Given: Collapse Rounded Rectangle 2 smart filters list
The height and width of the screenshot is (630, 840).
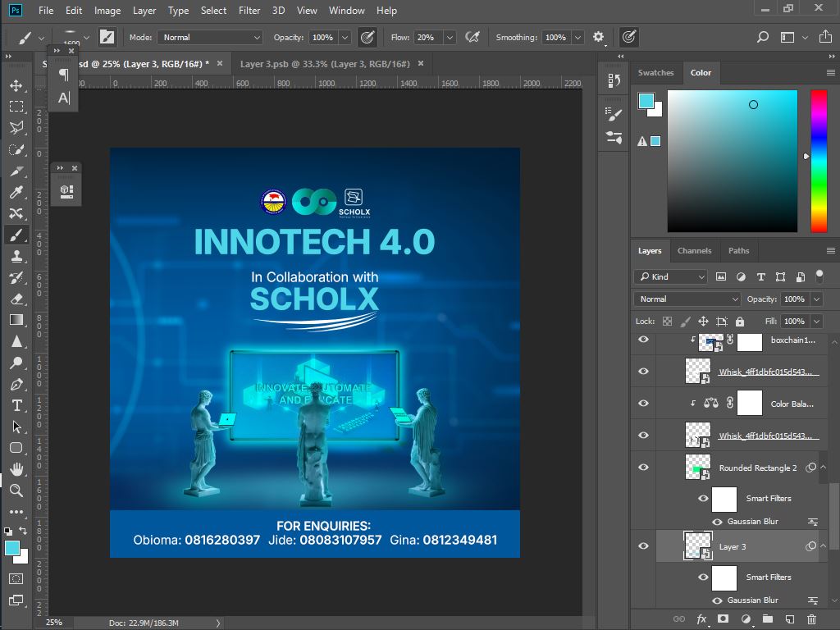Looking at the screenshot, I should 824,468.
